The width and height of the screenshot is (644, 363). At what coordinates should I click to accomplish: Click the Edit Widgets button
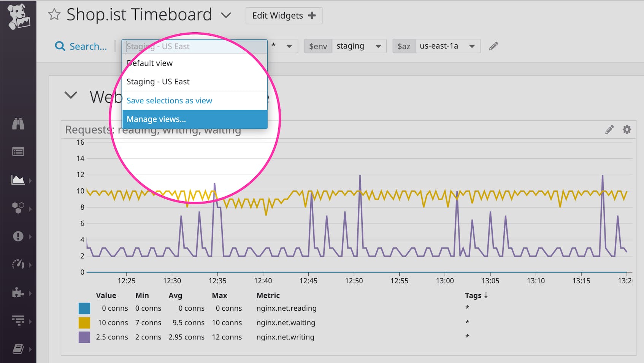click(x=283, y=16)
